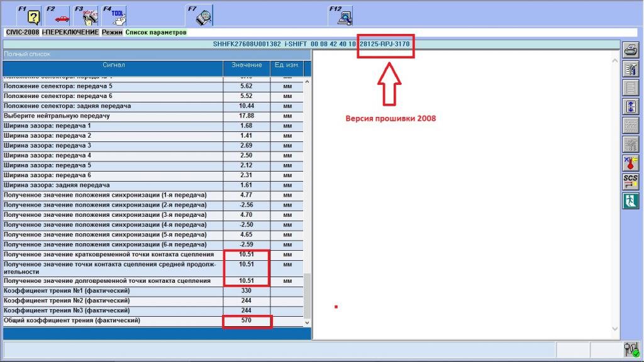Screen dimensions: 644x362
Task: Click the connection status icon at bottom right
Action: tap(631, 349)
